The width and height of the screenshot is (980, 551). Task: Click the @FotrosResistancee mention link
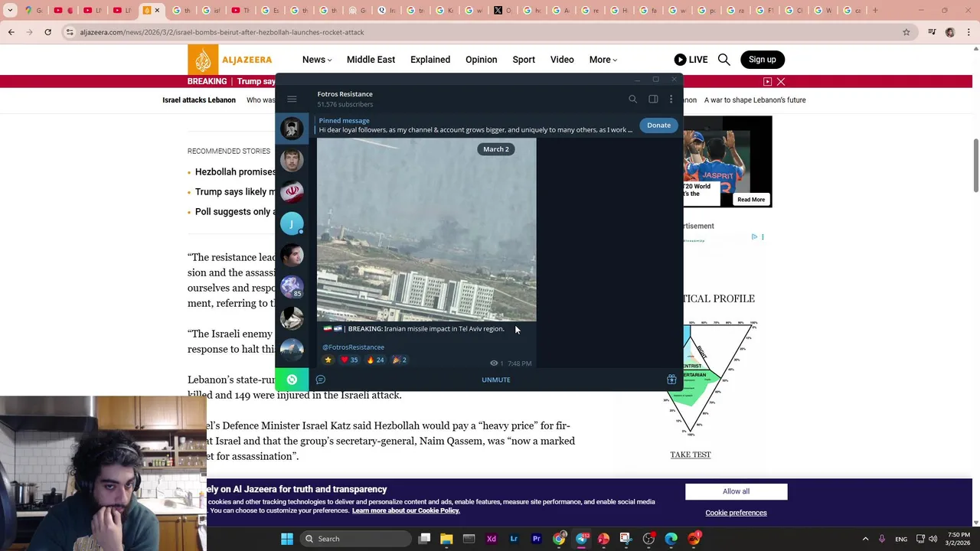353,347
